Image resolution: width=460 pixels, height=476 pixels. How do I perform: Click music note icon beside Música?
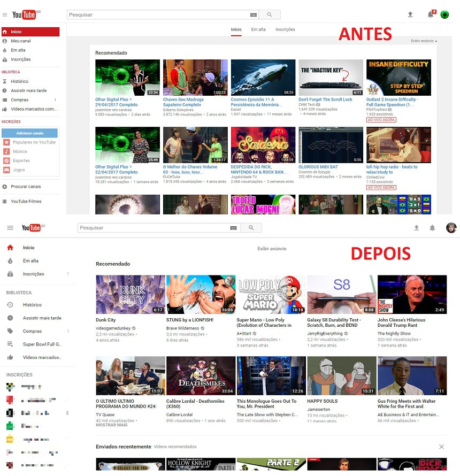pos(6,151)
